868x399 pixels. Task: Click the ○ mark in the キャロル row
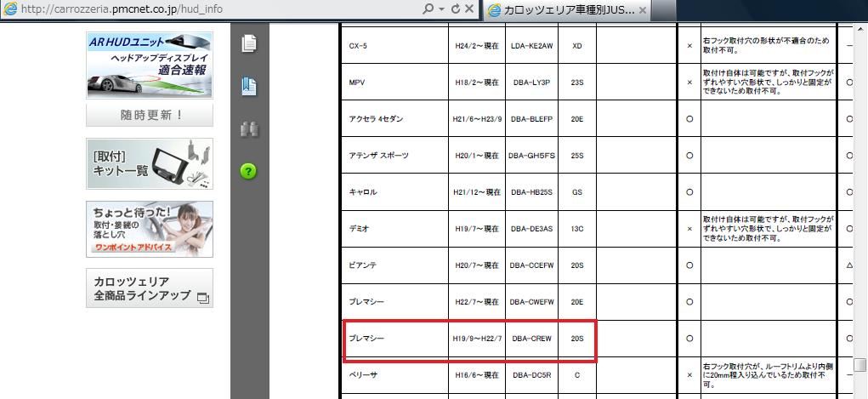[x=689, y=191]
